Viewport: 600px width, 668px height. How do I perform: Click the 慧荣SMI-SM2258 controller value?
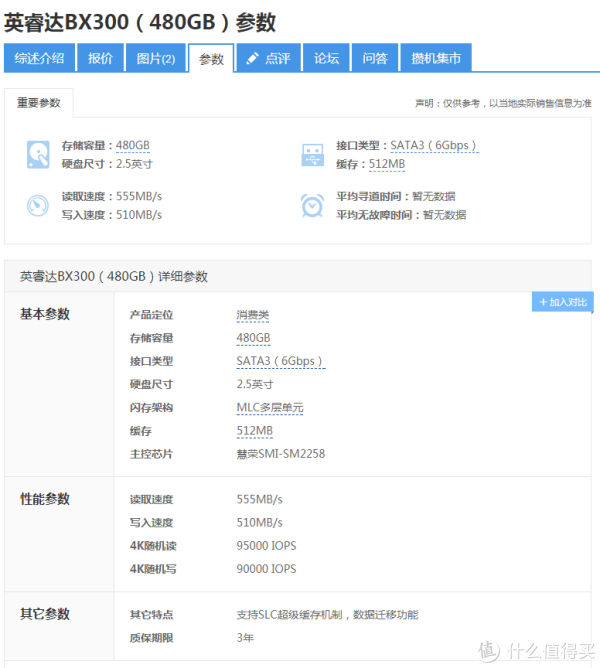point(281,454)
